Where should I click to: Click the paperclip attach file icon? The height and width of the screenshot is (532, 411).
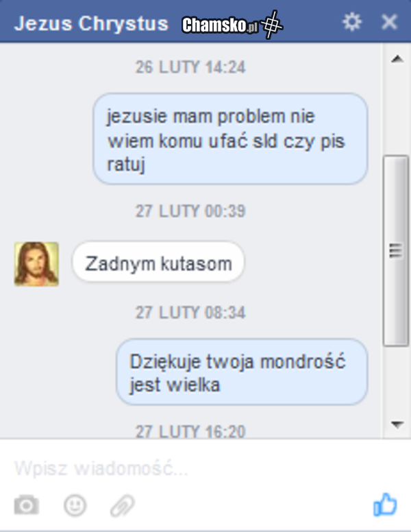click(123, 505)
